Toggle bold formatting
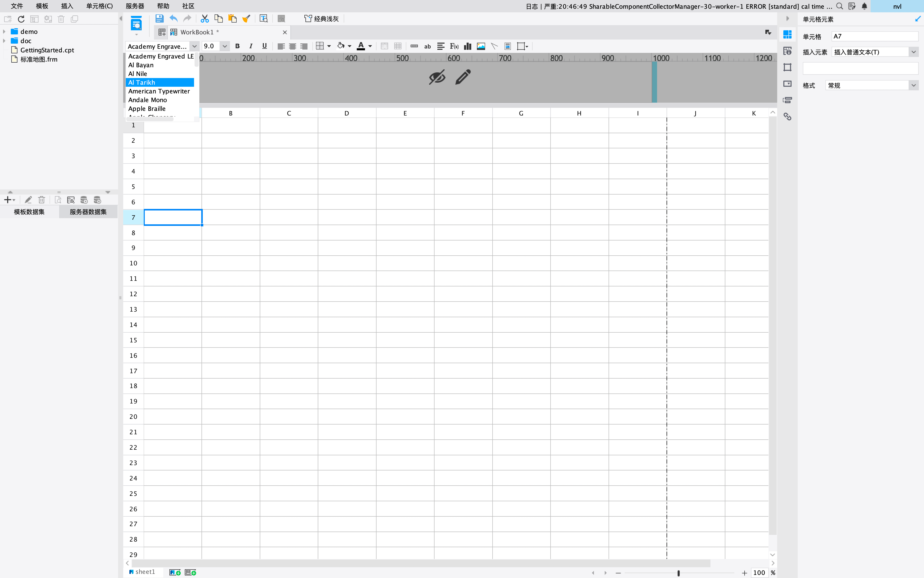The image size is (924, 578). pos(237,46)
